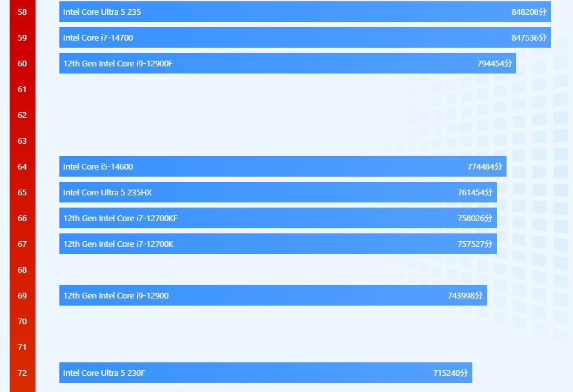Viewport: 573px width, 392px height.
Task: Click rank number 71
Action: point(23,347)
